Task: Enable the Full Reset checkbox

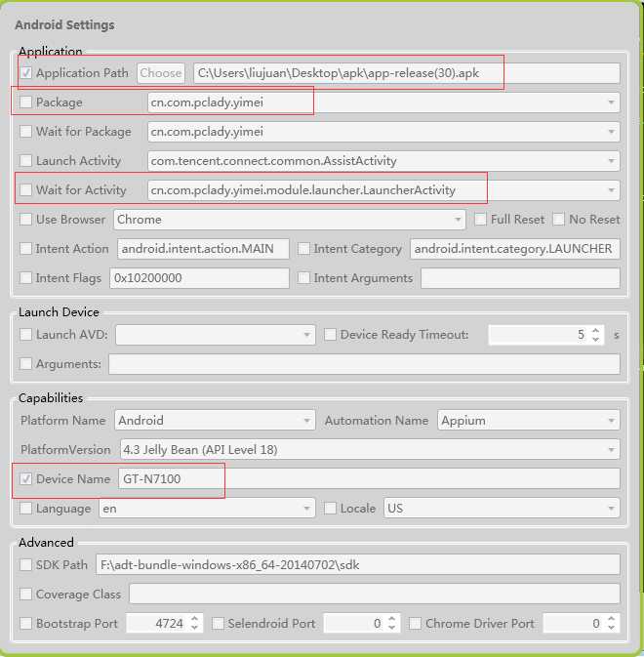Action: (x=480, y=219)
